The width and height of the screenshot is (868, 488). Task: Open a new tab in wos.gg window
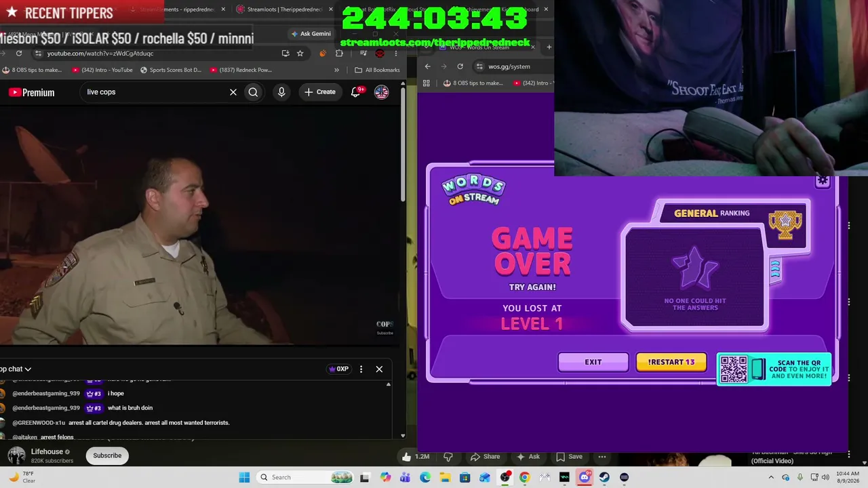click(x=549, y=47)
